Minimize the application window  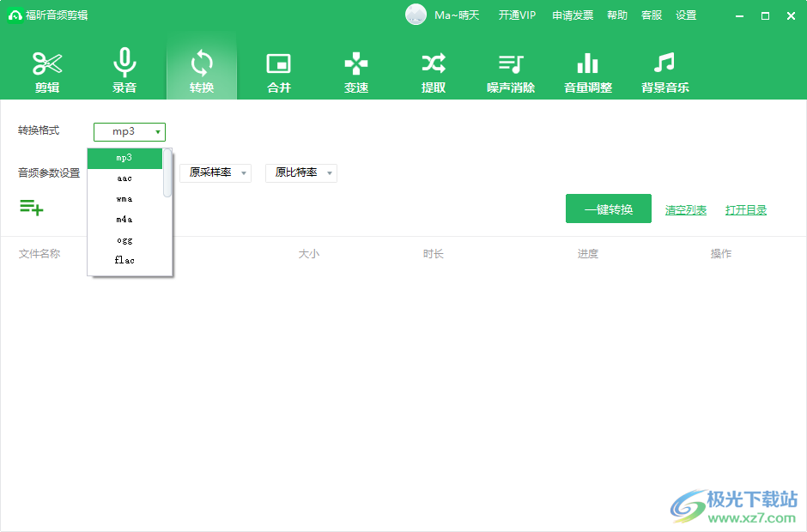[739, 16]
